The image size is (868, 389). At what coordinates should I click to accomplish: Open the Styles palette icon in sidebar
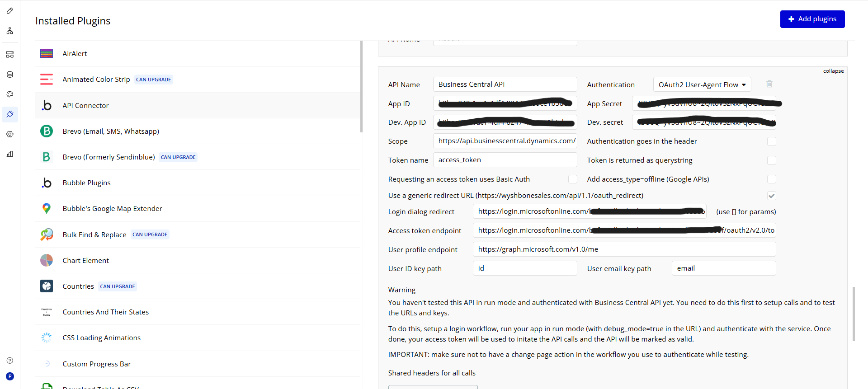click(x=10, y=94)
